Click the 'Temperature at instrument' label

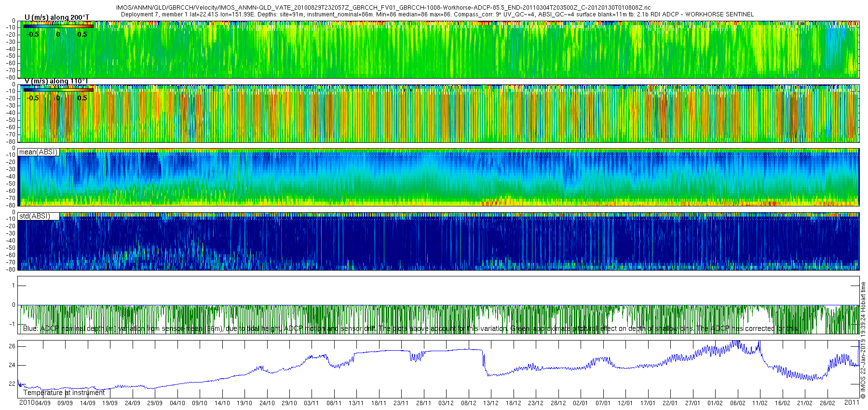64,393
